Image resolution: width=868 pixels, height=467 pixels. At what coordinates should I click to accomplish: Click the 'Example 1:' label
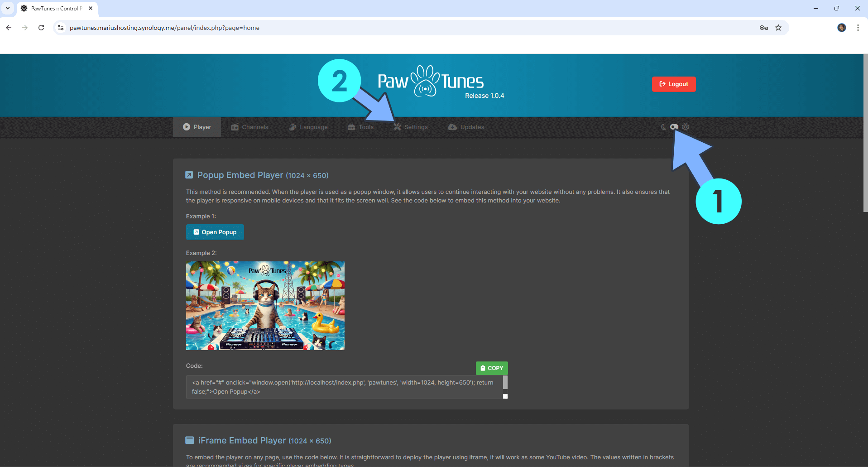point(201,216)
